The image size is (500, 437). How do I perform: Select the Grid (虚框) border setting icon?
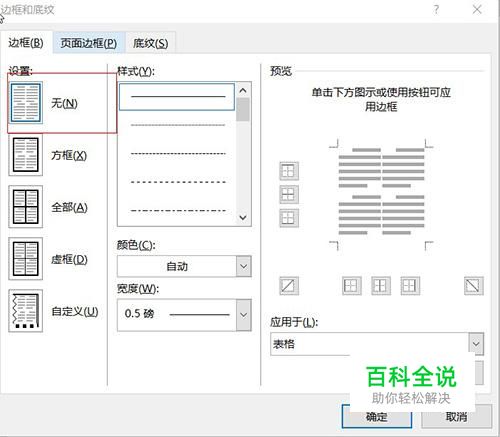tap(26, 259)
